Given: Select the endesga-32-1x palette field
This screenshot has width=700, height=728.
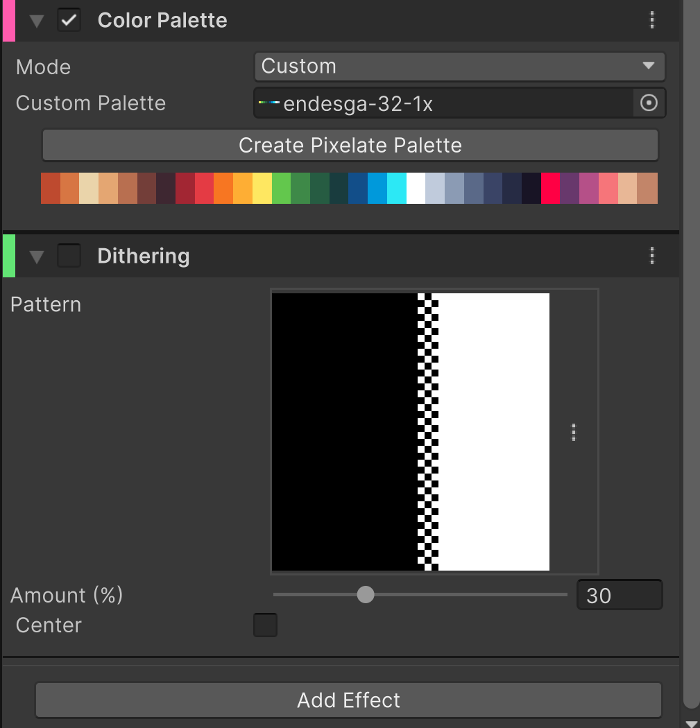Looking at the screenshot, I should coord(443,103).
